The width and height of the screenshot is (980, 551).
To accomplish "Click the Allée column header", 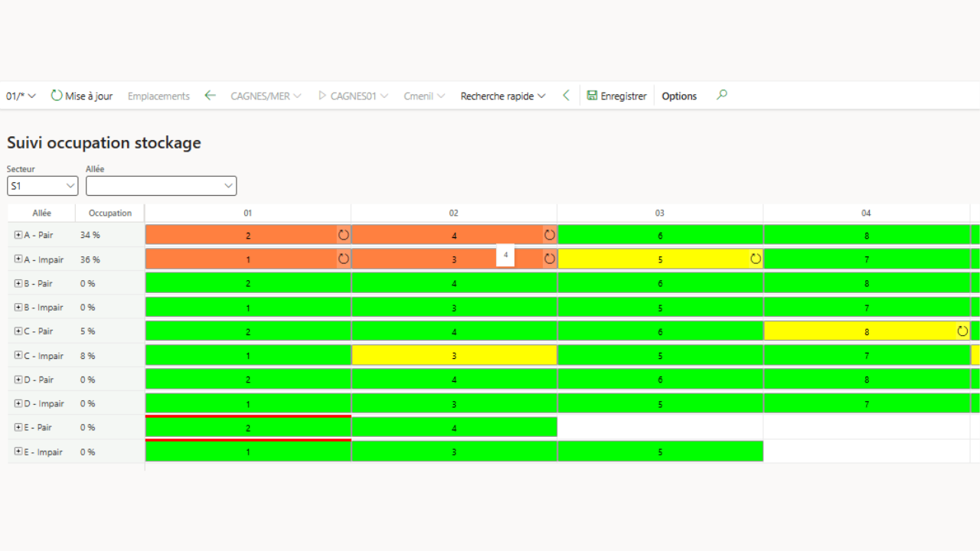I will pos(41,213).
